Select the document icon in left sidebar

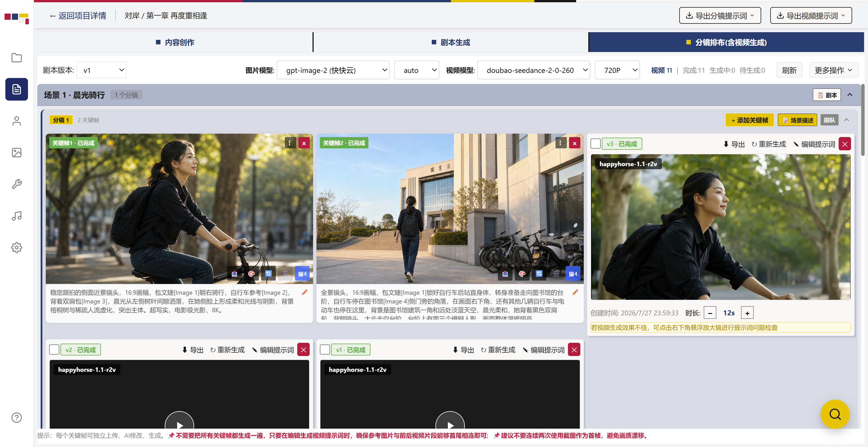(x=16, y=89)
